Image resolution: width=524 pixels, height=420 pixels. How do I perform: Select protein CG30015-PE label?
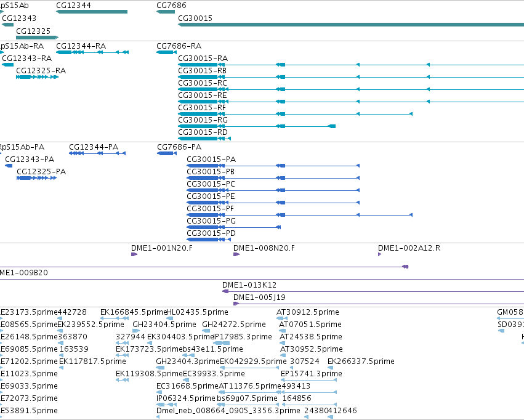tap(211, 196)
